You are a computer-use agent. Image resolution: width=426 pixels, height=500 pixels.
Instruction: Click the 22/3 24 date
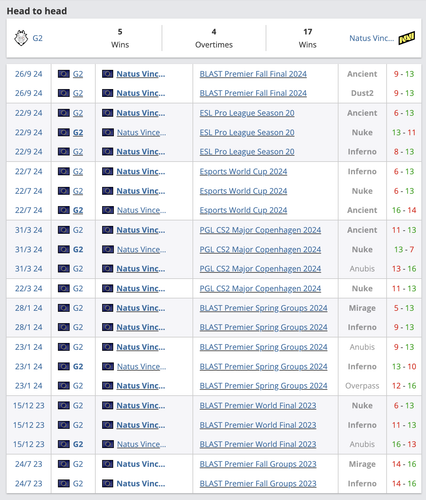(x=29, y=288)
